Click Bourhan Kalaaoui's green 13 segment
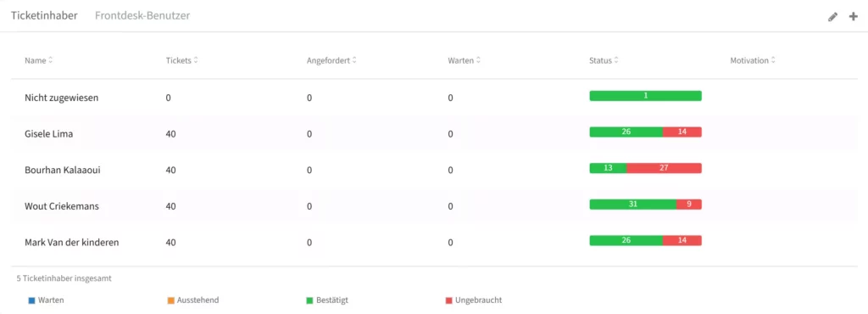The image size is (868, 314). (x=608, y=168)
